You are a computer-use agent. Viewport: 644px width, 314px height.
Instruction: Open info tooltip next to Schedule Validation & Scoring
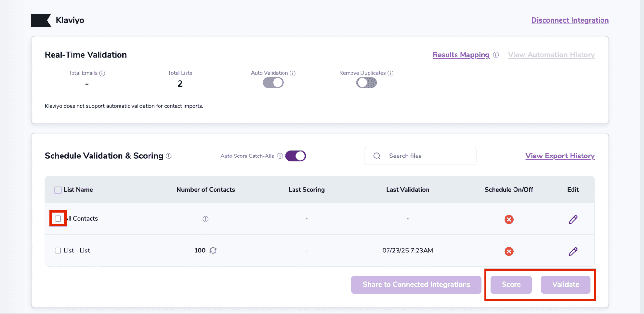(169, 156)
